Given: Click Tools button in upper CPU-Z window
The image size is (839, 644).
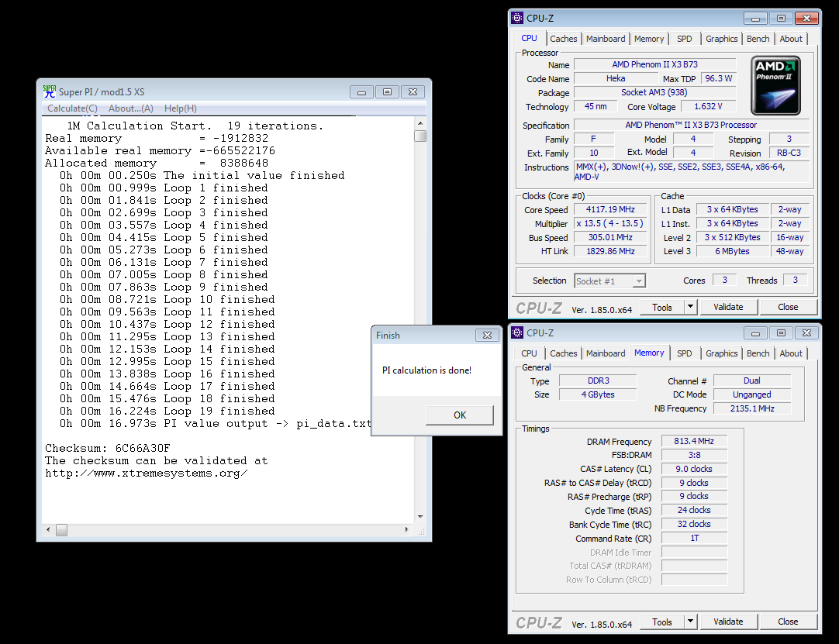Looking at the screenshot, I should tap(662, 307).
